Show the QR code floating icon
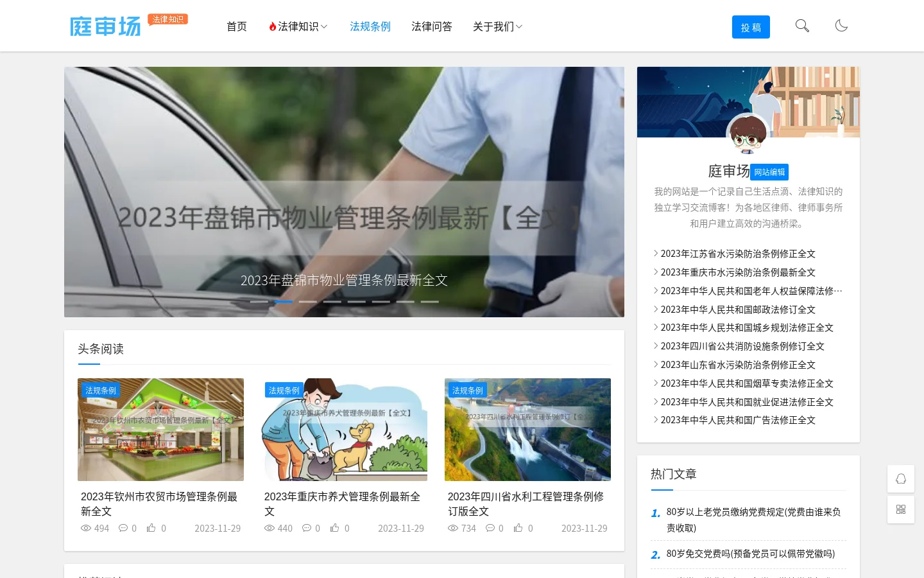Viewport: 924px width, 578px height. (x=901, y=510)
